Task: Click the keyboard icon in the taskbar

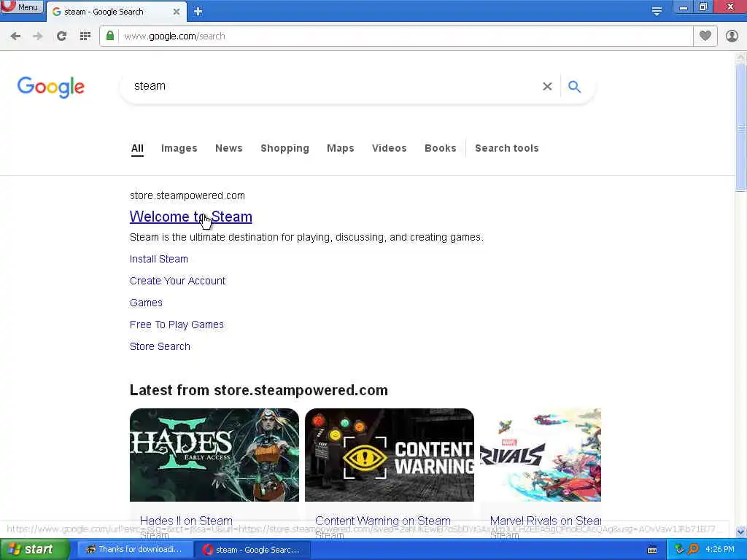Action: 652,550
